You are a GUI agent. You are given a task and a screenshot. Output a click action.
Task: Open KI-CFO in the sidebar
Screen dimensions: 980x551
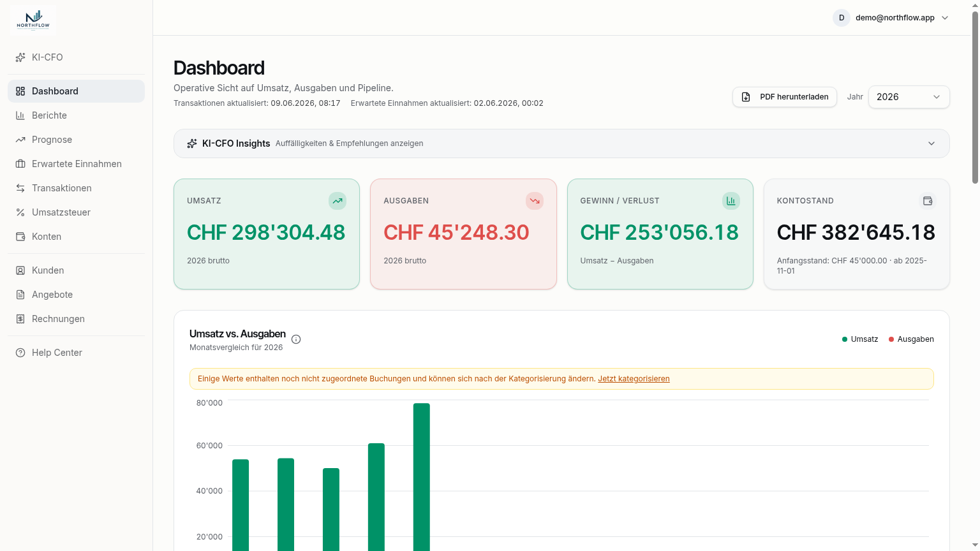coord(76,57)
